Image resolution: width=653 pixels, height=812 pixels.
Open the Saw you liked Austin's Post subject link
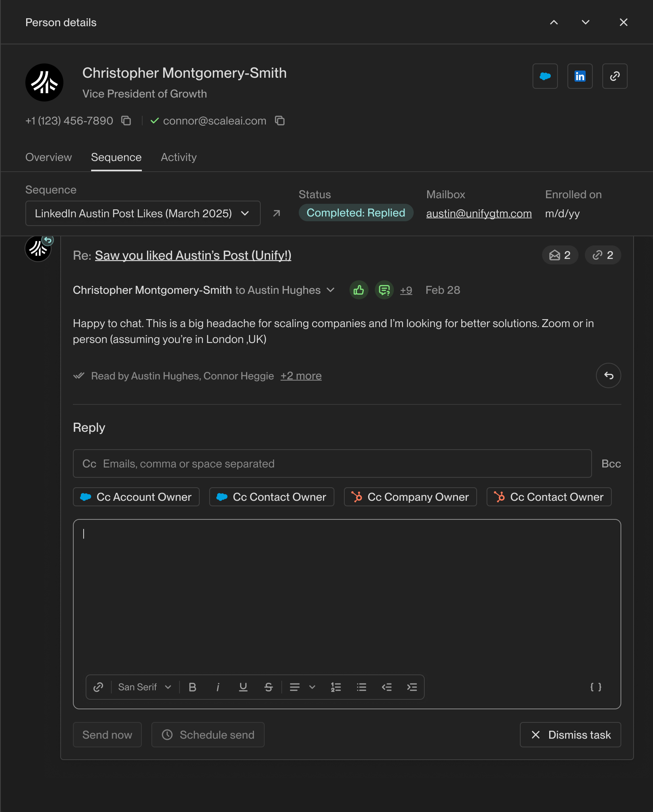click(193, 255)
